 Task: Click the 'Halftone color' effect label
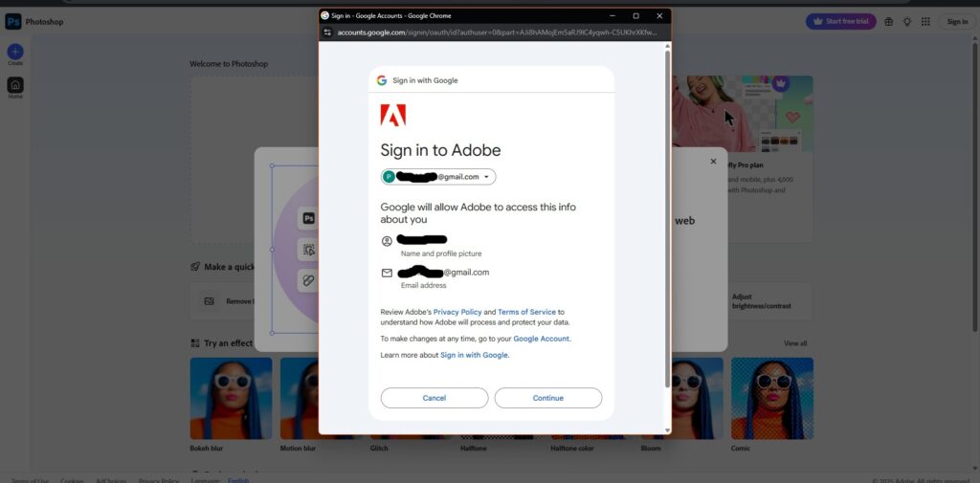[x=572, y=448]
